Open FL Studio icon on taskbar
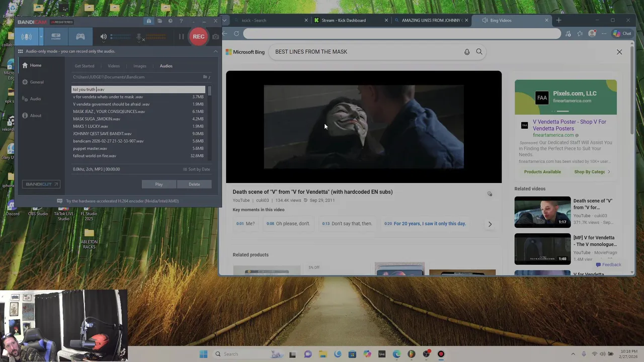 click(x=411, y=354)
